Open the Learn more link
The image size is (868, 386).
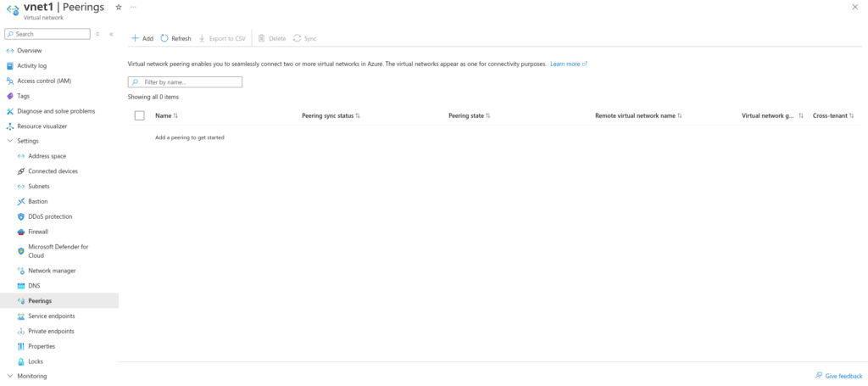click(x=569, y=64)
